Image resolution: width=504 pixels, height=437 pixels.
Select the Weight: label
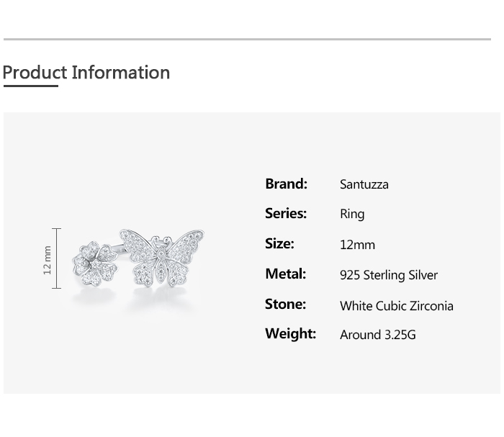[x=290, y=334]
